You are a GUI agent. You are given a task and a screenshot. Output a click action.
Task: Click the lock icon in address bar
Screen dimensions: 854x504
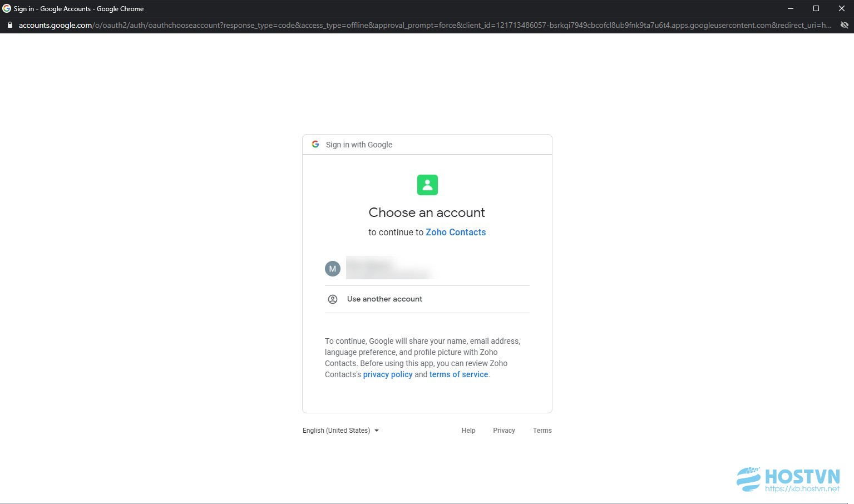9,25
